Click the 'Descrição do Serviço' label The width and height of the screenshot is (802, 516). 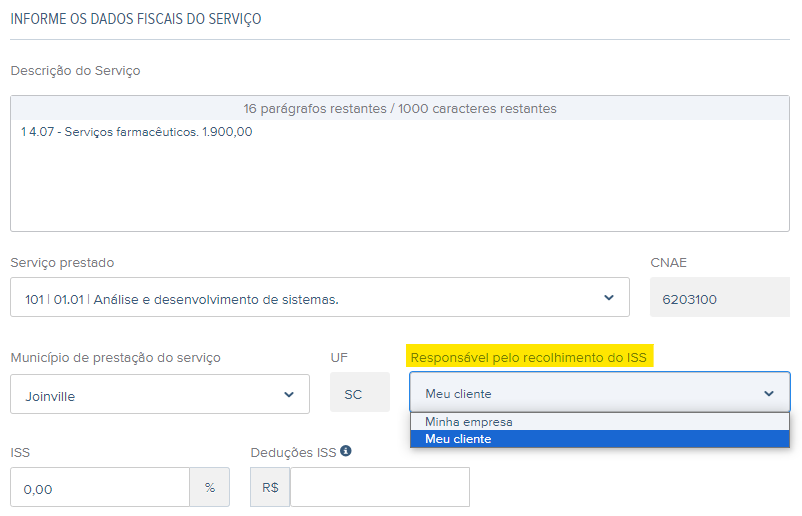pos(75,71)
